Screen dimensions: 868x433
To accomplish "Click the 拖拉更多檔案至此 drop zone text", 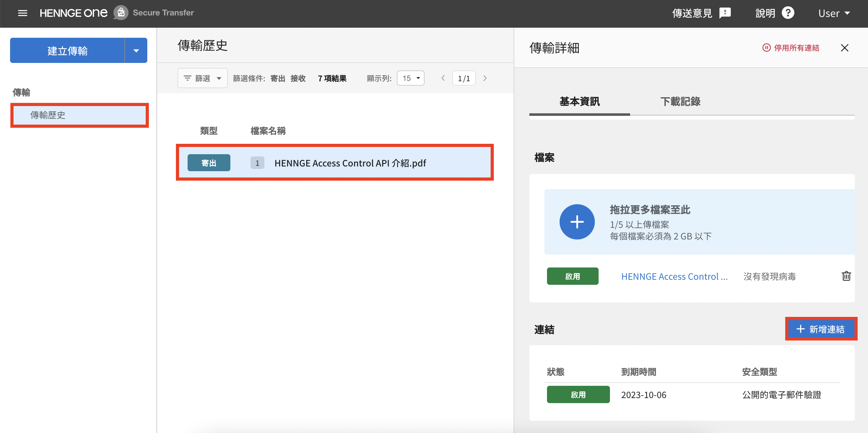I will pos(650,210).
